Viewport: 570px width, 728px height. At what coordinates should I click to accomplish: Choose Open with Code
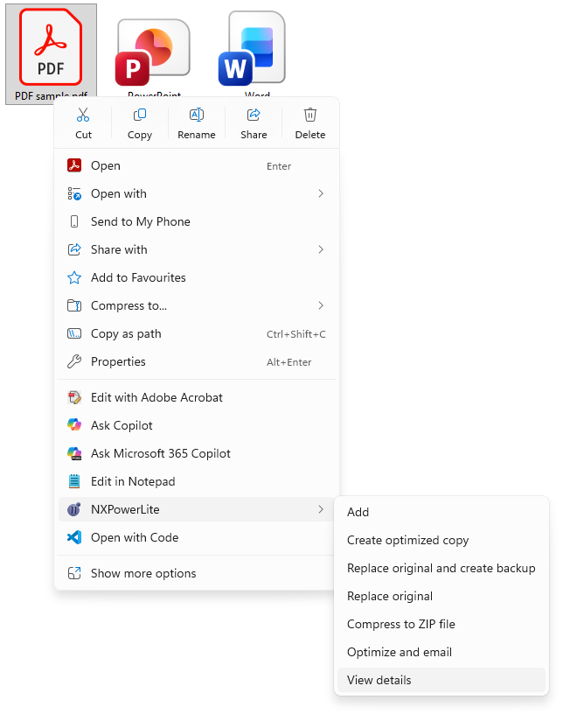click(197, 537)
